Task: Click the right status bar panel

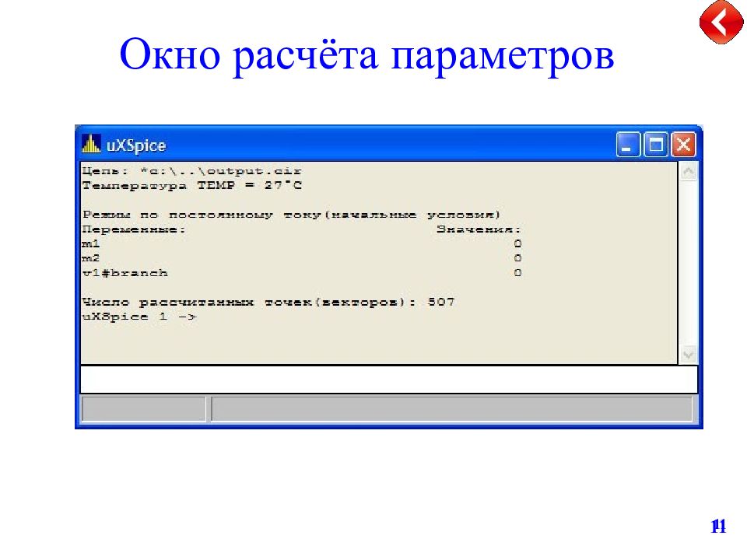Action: [x=451, y=408]
